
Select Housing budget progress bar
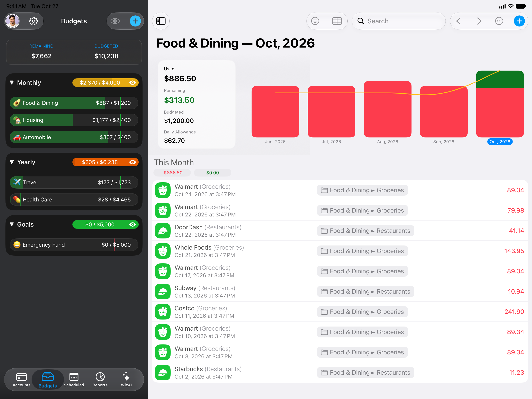tap(74, 120)
